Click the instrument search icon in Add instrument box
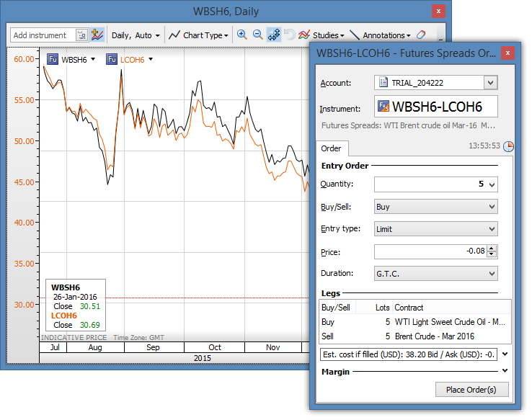 [x=81, y=35]
